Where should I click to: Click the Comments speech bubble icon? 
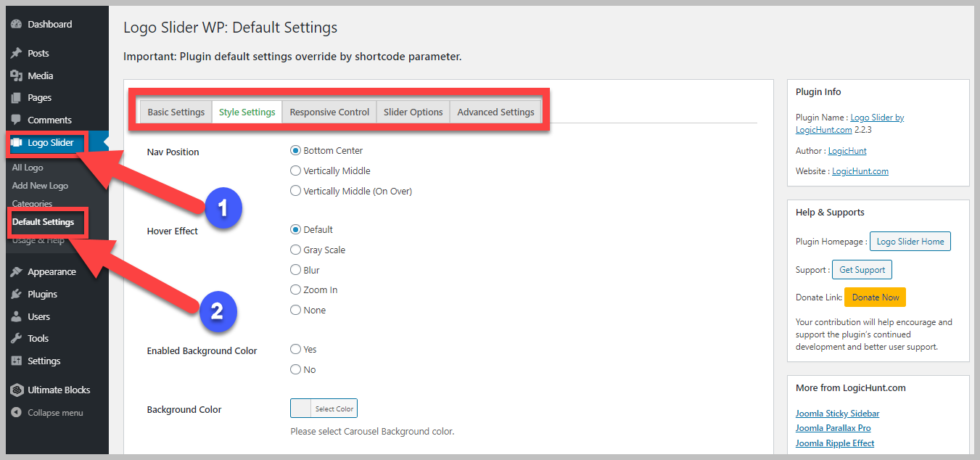(17, 120)
